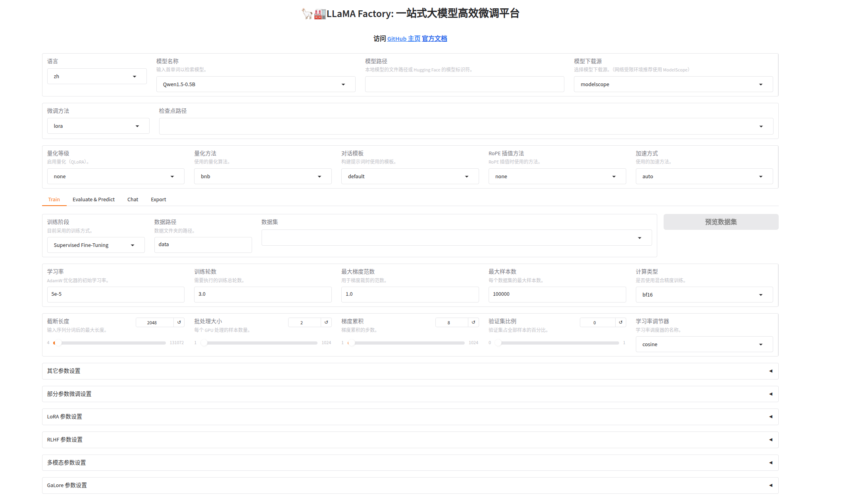Reset the 截断长度 value icon

[179, 322]
